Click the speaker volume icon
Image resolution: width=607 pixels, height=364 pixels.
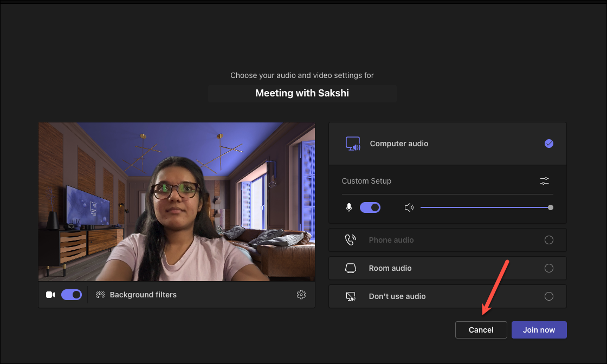409,207
